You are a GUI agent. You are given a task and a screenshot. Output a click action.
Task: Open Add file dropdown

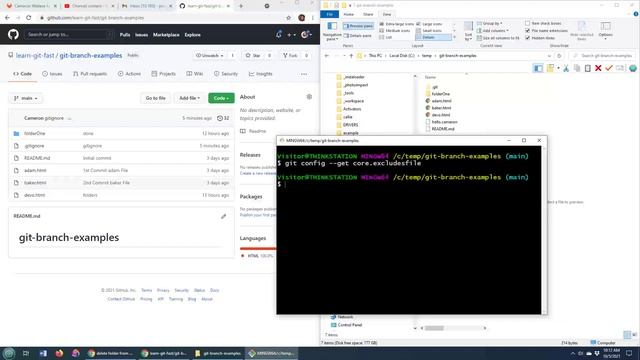(189, 98)
